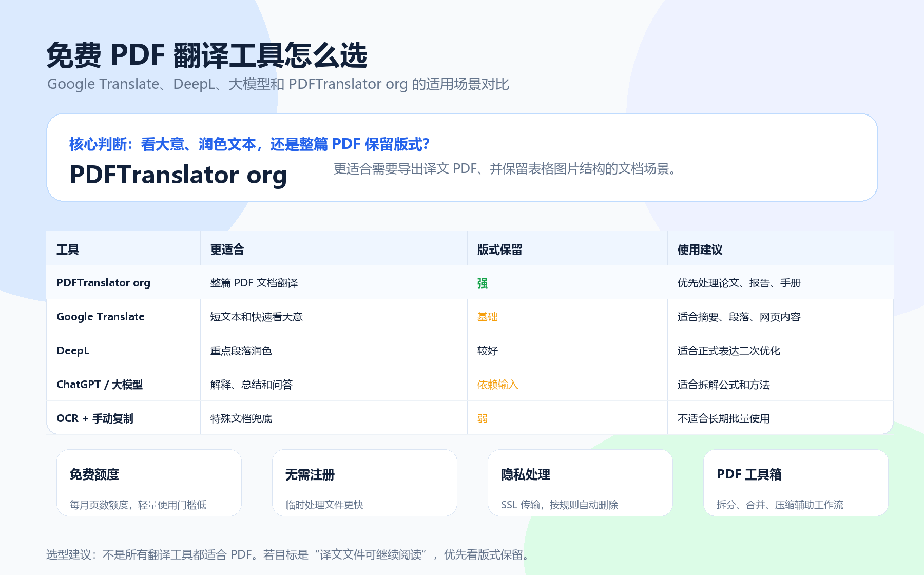This screenshot has width=924, height=575.
Task: Click the subtitle mentioning Google Translate、DeepL
Action: point(278,84)
